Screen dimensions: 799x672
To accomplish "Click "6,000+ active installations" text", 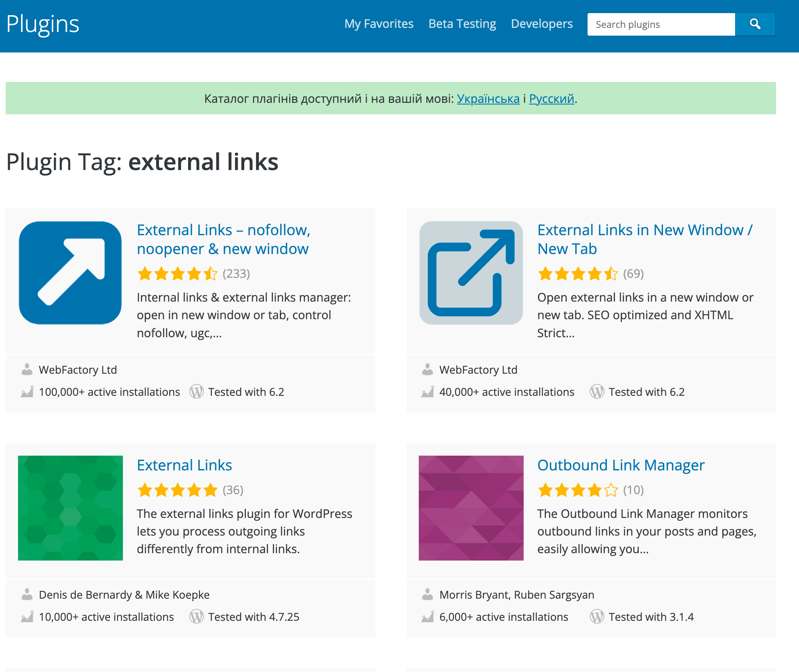I will (x=504, y=617).
